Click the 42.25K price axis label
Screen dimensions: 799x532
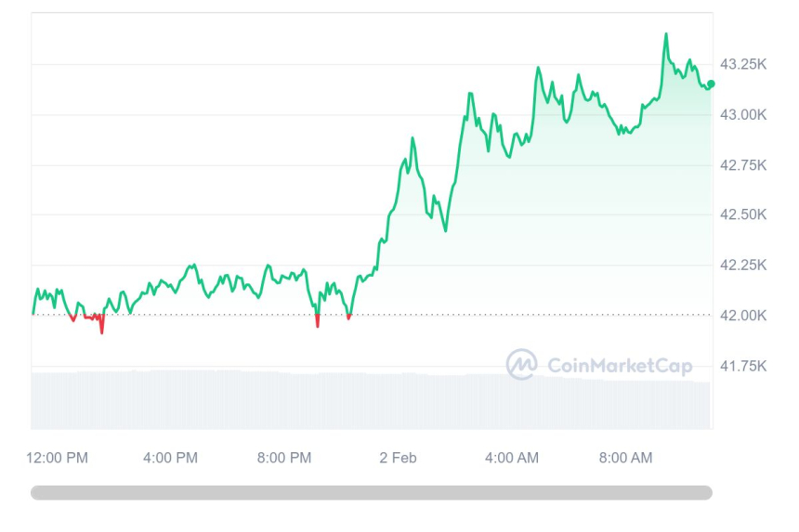click(743, 266)
